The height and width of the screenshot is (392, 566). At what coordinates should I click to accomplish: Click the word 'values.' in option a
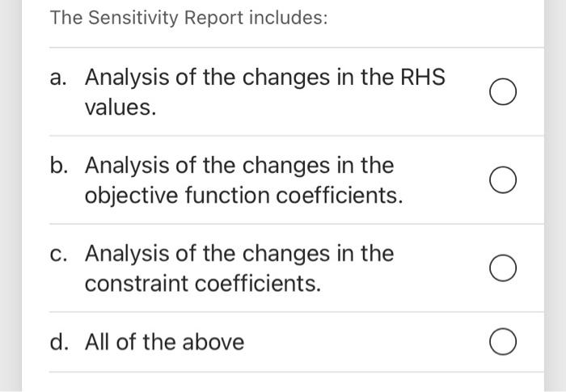120,107
